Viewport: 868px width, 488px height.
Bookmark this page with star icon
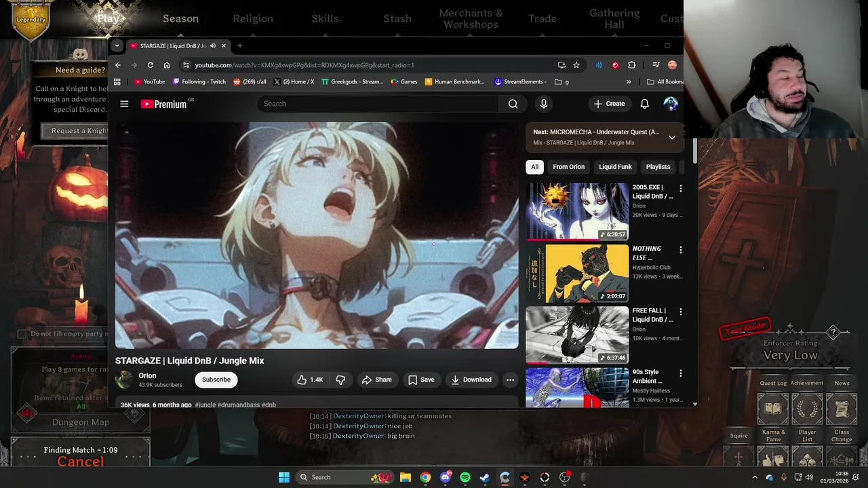click(x=576, y=65)
